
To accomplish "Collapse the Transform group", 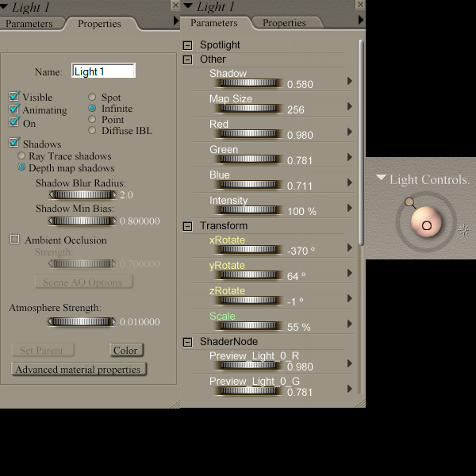I will pyautogui.click(x=187, y=226).
